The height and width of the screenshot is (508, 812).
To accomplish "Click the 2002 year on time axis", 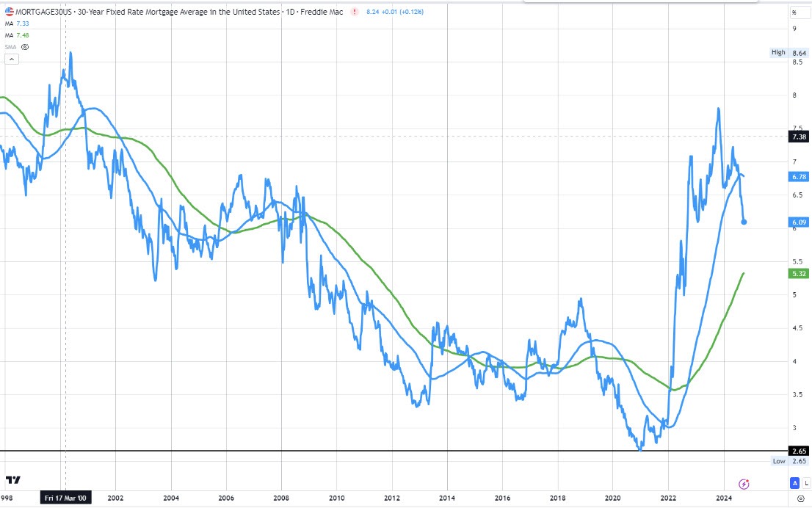I will tap(115, 498).
